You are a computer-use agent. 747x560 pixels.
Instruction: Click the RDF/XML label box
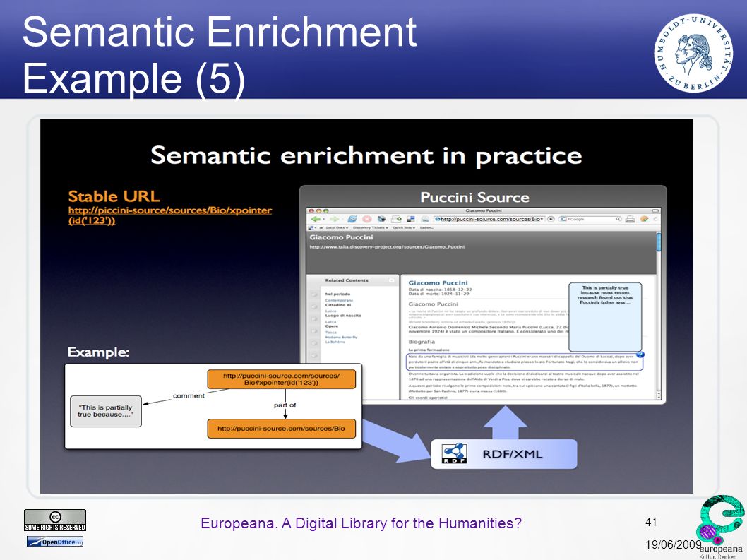[x=504, y=453]
